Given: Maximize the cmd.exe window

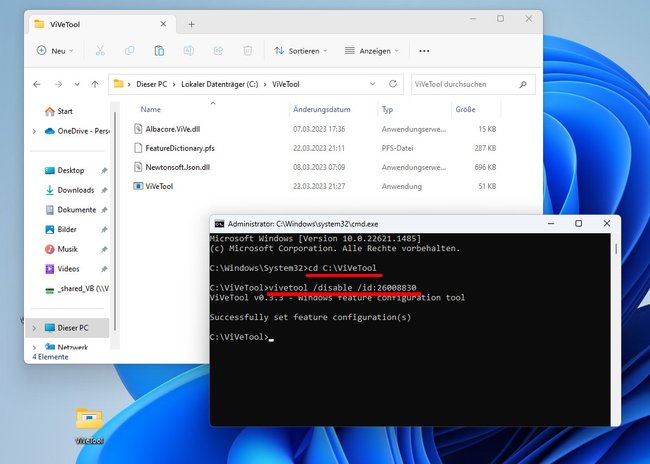Looking at the screenshot, I should click(578, 223).
